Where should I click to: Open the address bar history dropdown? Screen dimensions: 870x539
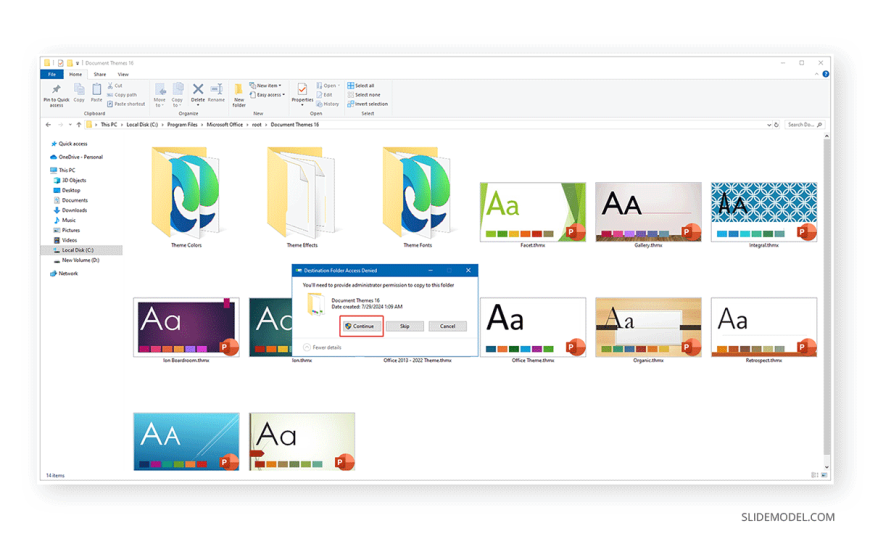[x=769, y=125]
